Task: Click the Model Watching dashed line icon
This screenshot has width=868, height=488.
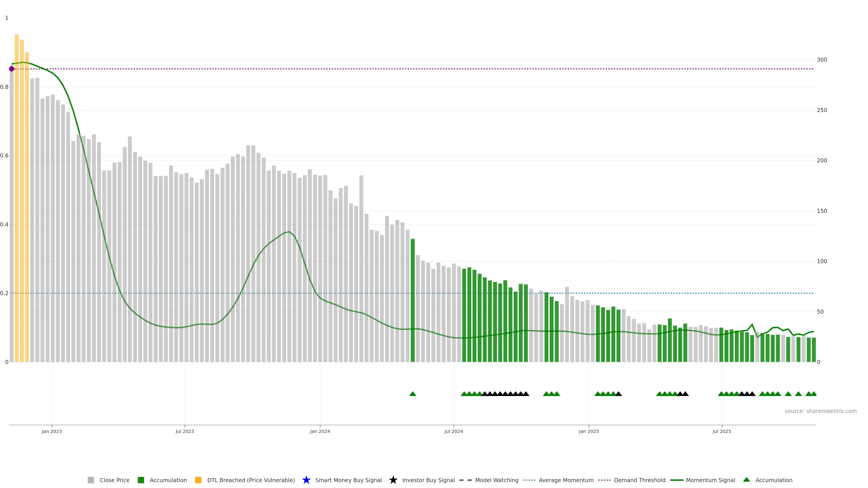Action: click(465, 480)
